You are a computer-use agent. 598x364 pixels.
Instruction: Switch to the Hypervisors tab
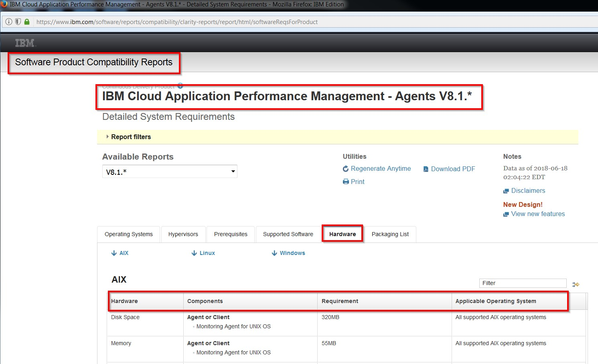click(183, 234)
